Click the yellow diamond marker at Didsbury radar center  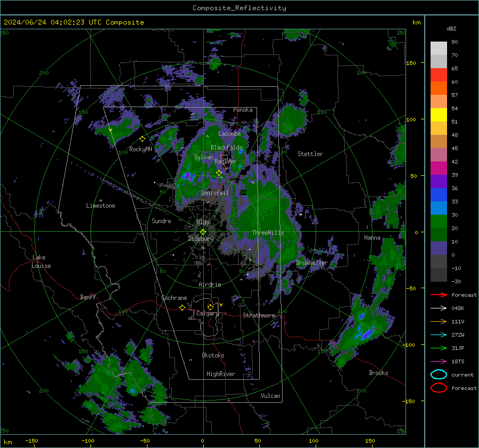203,232
